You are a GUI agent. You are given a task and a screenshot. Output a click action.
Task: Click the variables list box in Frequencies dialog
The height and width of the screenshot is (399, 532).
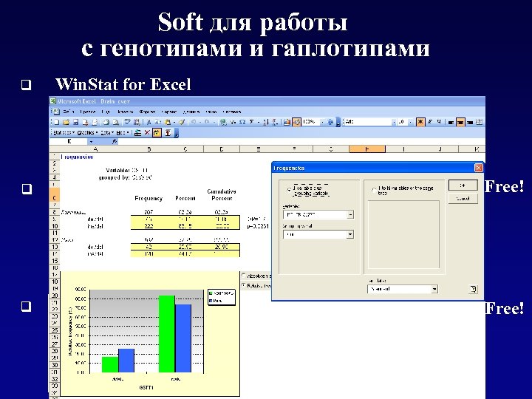point(403,234)
